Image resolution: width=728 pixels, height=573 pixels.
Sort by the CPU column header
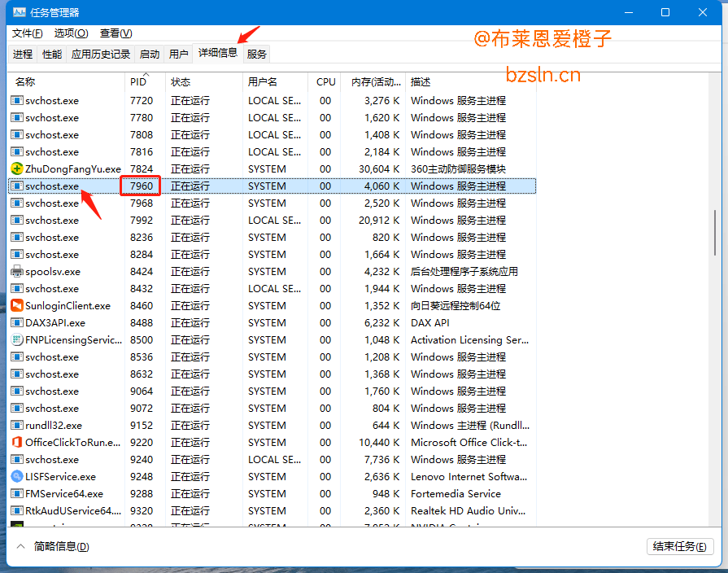(x=324, y=81)
